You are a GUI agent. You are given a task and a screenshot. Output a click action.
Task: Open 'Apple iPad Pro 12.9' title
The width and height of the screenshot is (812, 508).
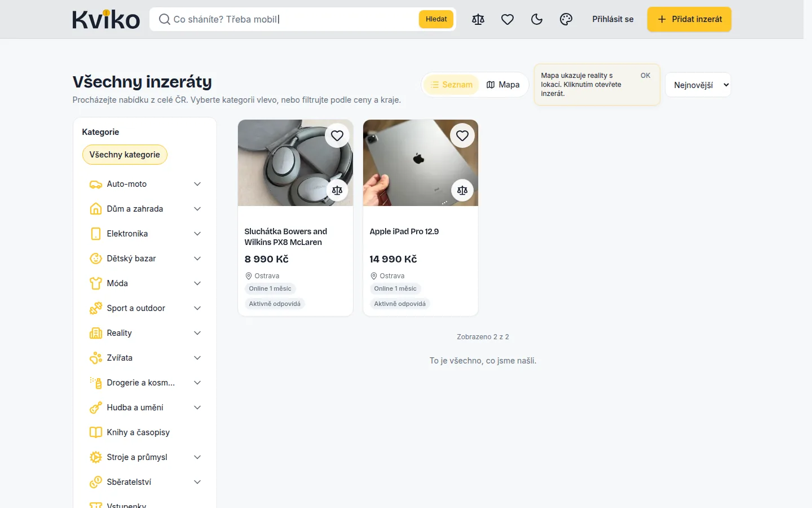404,231
